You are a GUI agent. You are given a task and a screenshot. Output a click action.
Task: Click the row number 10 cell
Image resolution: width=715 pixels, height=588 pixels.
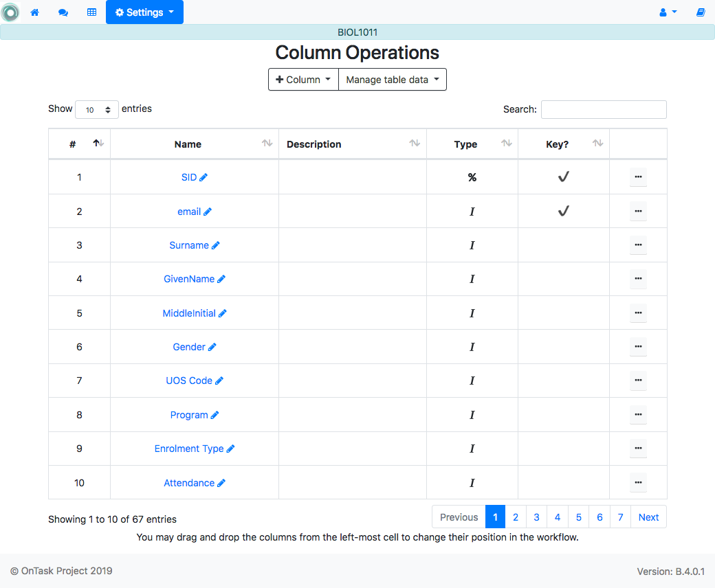(79, 483)
